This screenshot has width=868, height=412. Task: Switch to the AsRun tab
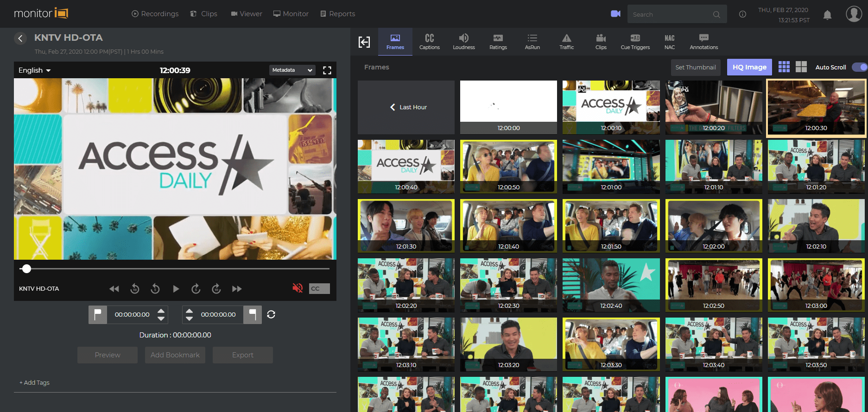tap(532, 42)
